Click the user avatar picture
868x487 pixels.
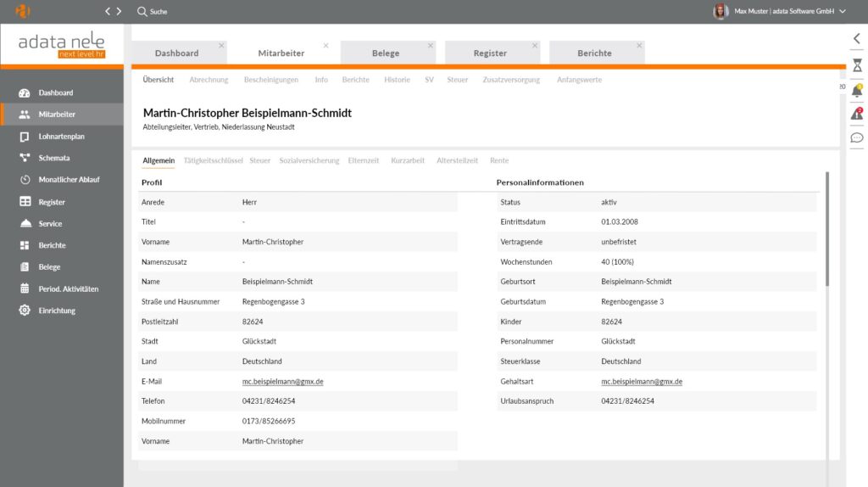click(721, 11)
